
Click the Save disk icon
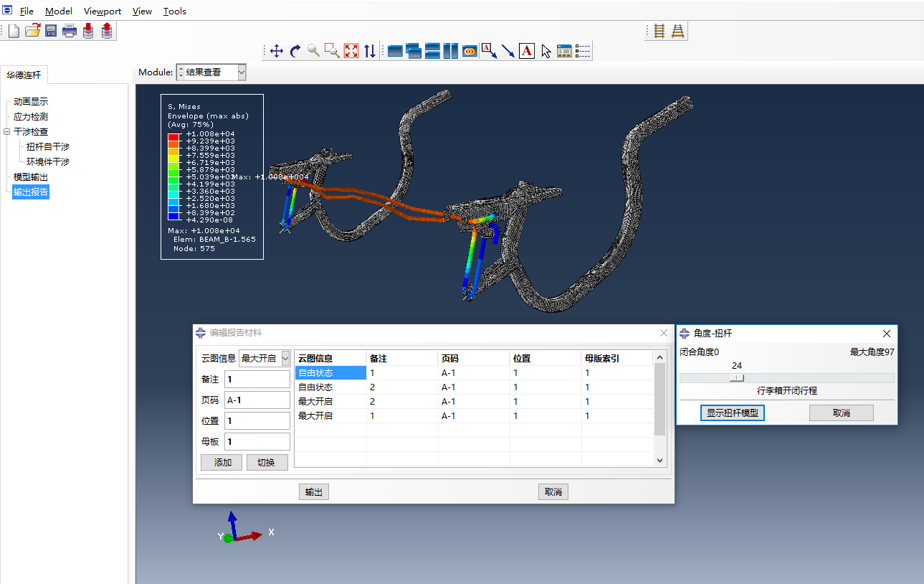pos(51,31)
